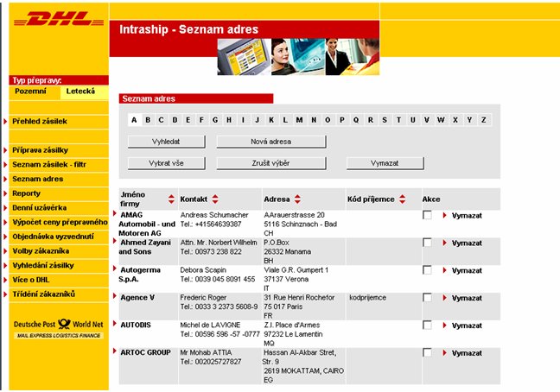This screenshot has width=560, height=392.
Task: Click red arrow beside ARTOC GROUP row
Action: pos(115,351)
